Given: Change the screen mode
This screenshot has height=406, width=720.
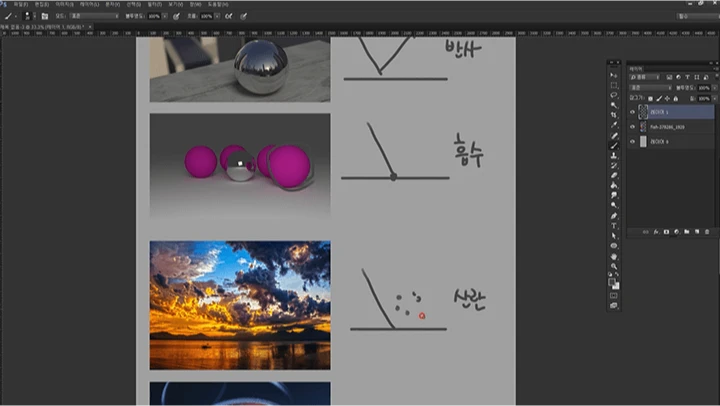Looking at the screenshot, I should tap(613, 305).
